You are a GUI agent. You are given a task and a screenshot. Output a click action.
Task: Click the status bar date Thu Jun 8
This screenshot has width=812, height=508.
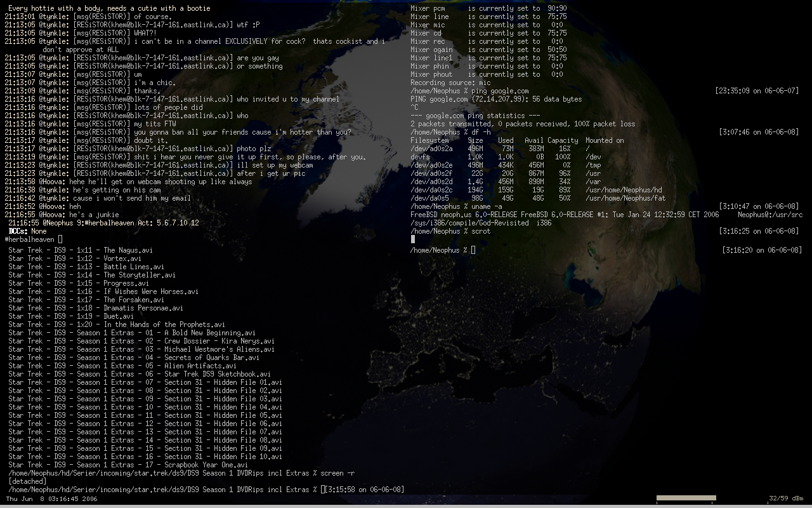click(51, 499)
